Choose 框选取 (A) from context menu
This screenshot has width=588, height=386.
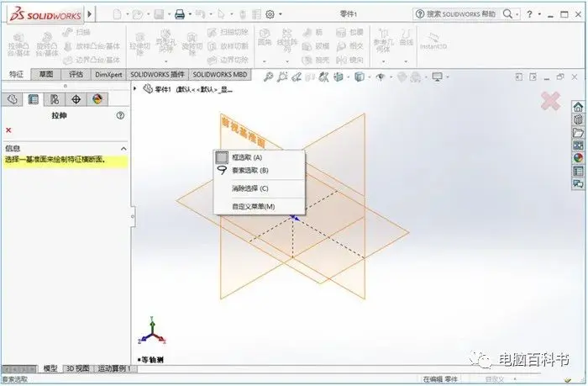pos(259,157)
